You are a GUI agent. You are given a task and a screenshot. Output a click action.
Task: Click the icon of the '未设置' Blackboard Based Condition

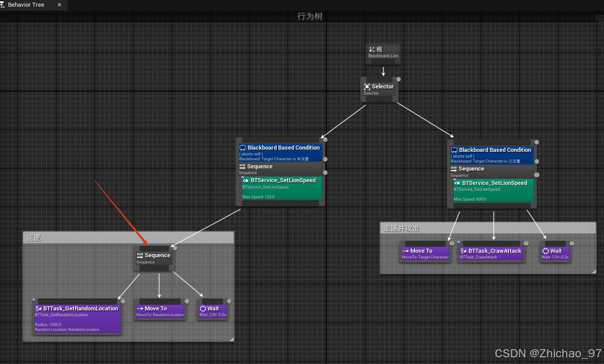point(243,148)
